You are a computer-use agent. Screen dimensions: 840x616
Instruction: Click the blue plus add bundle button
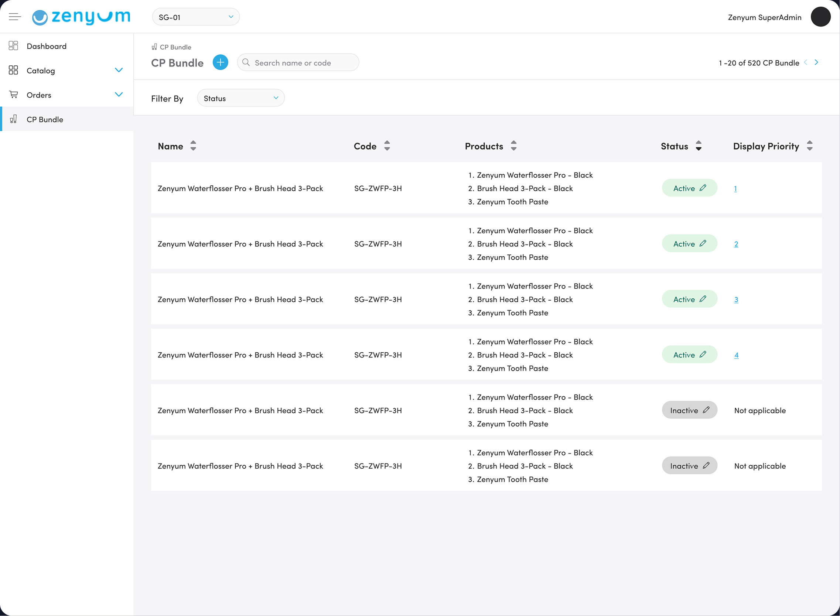pyautogui.click(x=220, y=62)
